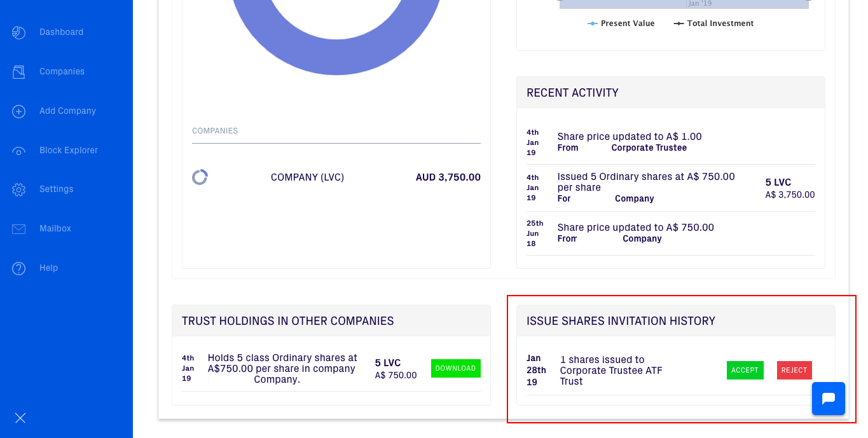Open Dashboard in the sidebar
Image resolution: width=868 pixels, height=438 pixels.
pyautogui.click(x=61, y=32)
